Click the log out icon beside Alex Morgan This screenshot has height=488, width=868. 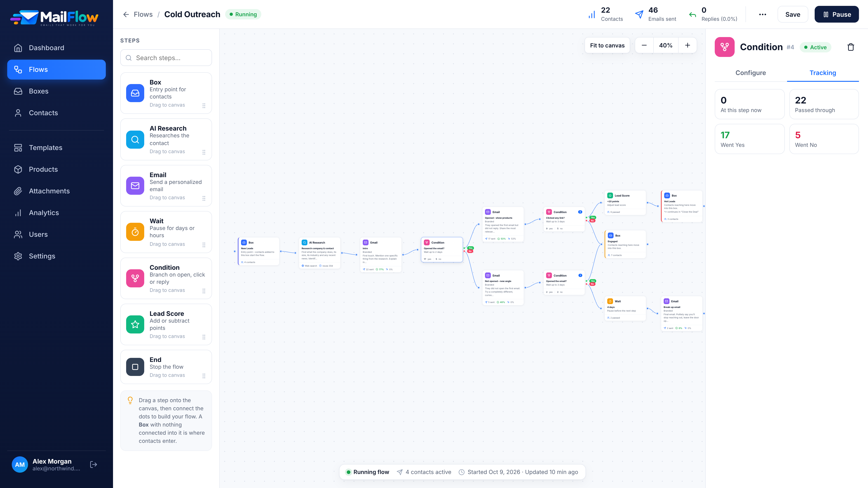click(94, 465)
